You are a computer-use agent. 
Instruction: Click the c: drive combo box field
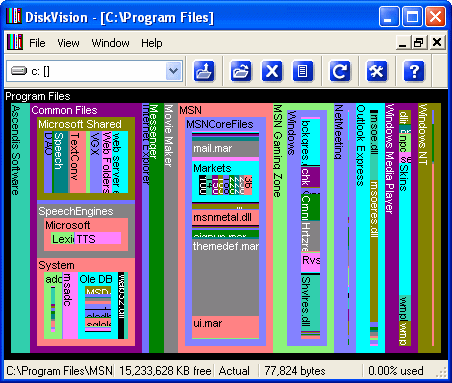click(x=94, y=71)
